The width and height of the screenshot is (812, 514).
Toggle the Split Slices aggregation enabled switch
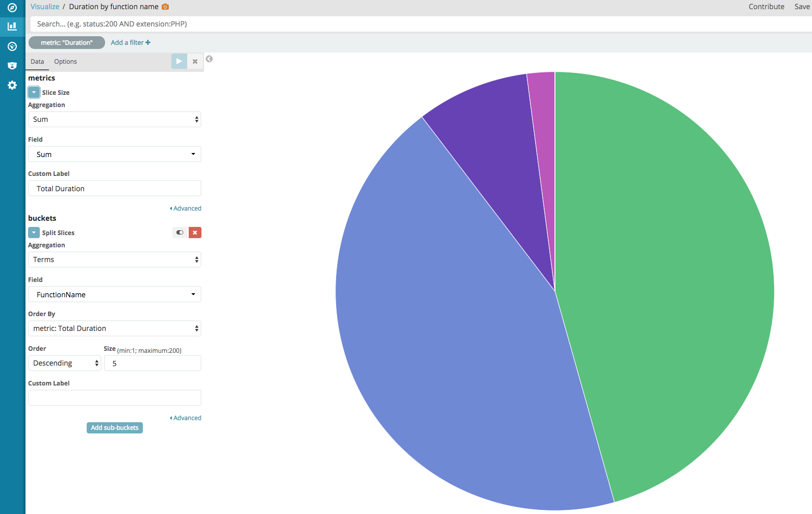(180, 233)
